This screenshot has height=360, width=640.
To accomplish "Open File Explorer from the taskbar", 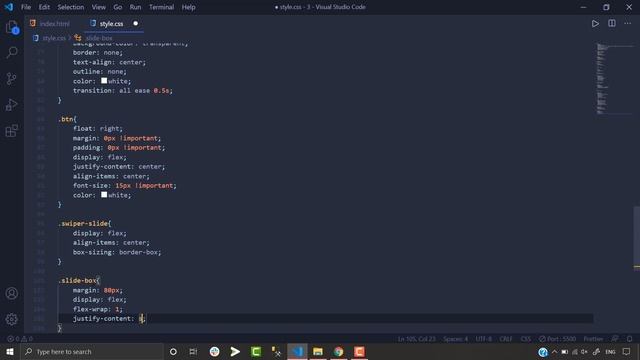I will (318, 351).
